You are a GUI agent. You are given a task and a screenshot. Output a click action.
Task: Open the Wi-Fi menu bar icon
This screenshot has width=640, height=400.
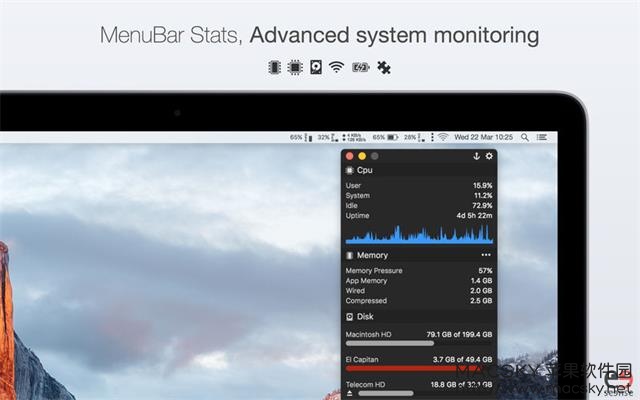pos(443,137)
